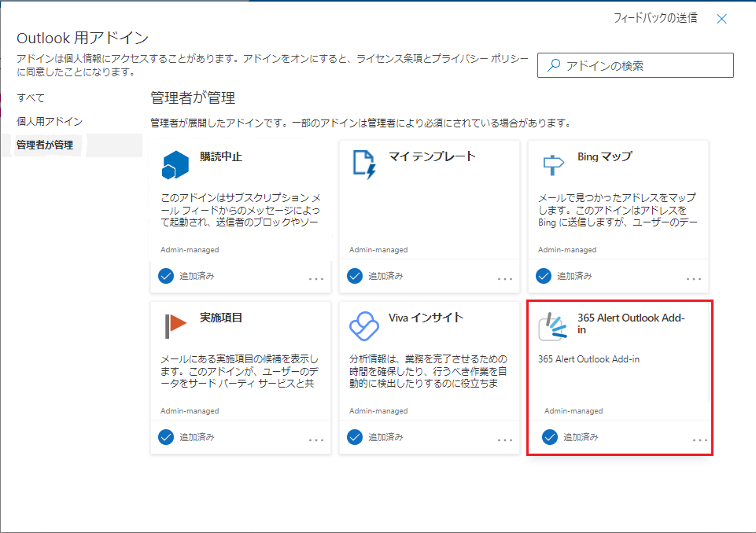Click the 365 Alert Outlook Add-in icon
This screenshot has height=533, width=756.
[553, 326]
